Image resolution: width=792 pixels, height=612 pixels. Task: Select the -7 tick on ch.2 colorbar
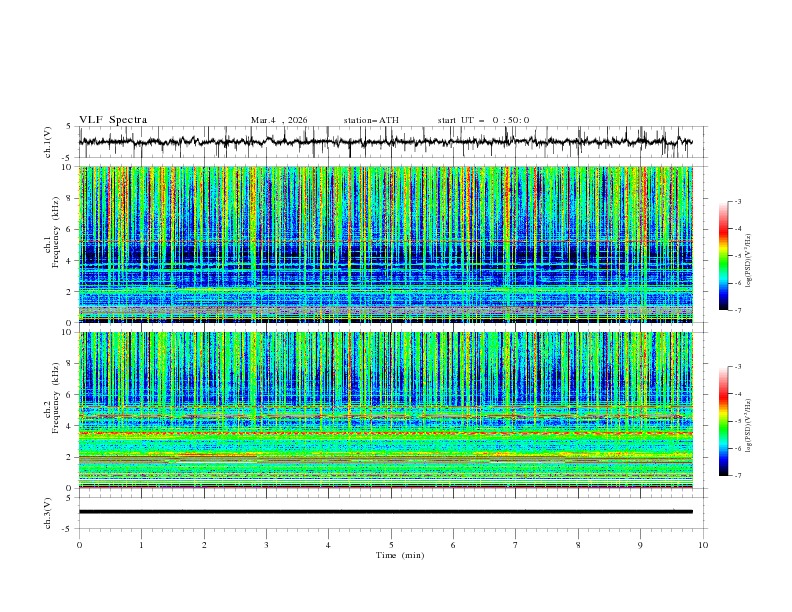point(737,476)
